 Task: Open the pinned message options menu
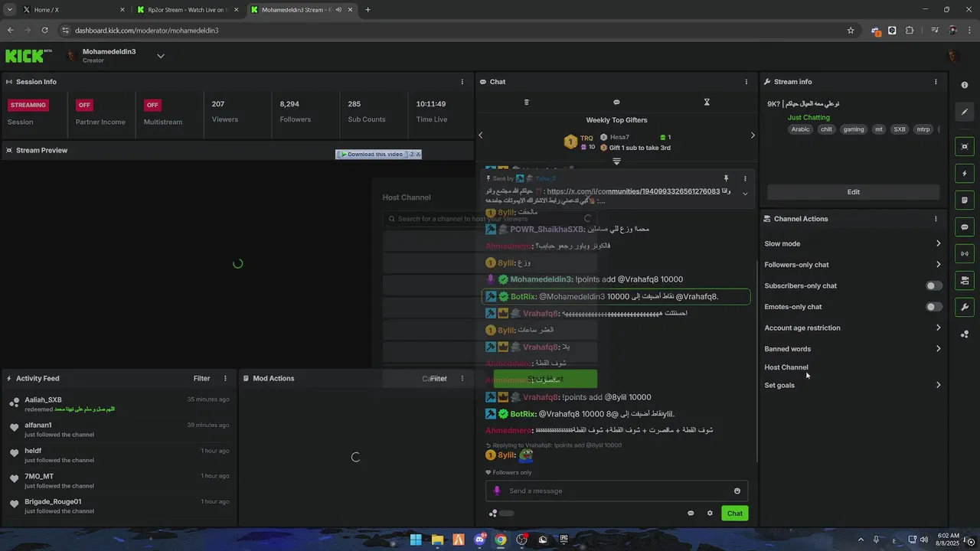[x=745, y=178]
